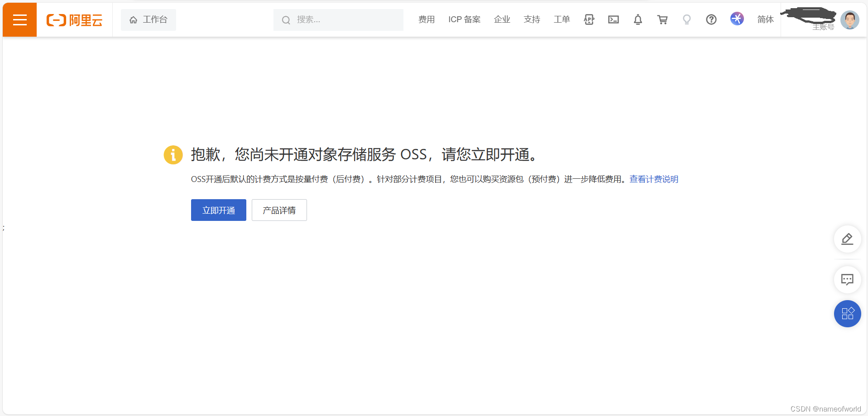Screen dimensions: 868x416
Task: Launch the Cloud Shell terminal icon
Action: [614, 19]
